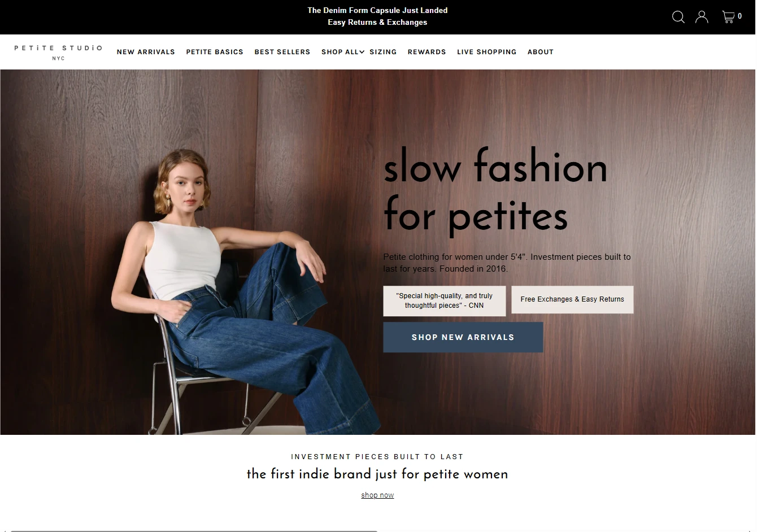Screen dimensions: 757x532
Task: Click the CNN quote badge
Action: [x=445, y=300]
